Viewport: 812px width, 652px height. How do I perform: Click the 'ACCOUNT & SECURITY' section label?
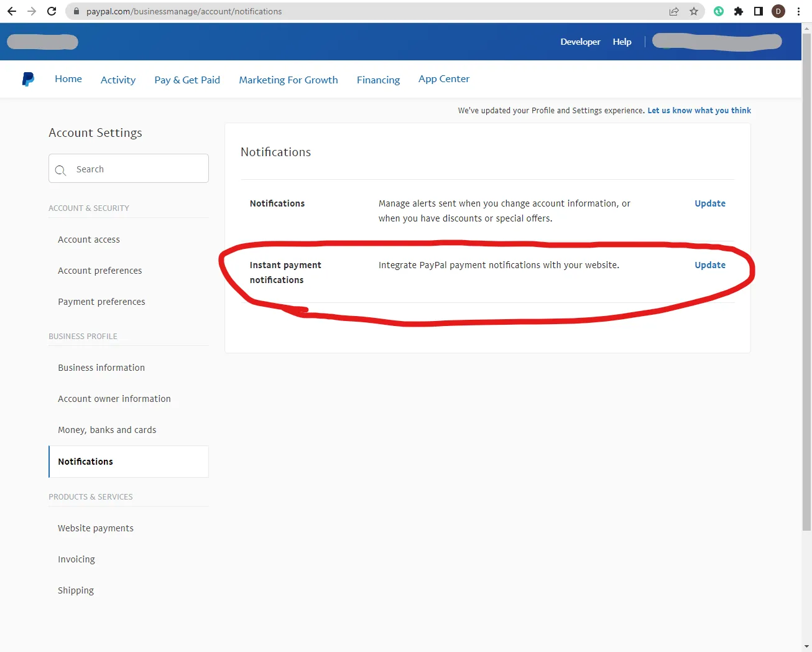click(x=89, y=208)
